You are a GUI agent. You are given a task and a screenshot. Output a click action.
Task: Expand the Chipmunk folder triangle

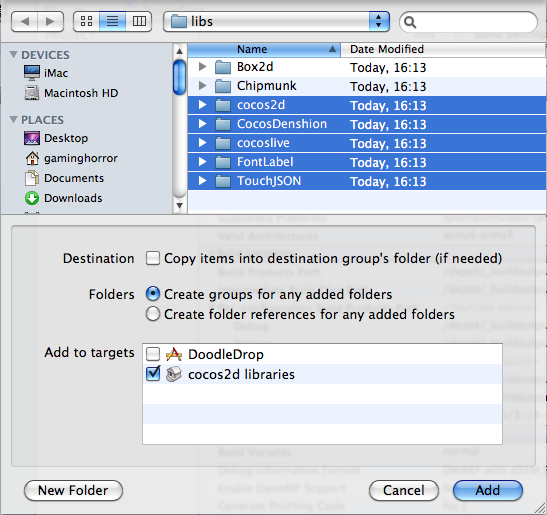202,85
